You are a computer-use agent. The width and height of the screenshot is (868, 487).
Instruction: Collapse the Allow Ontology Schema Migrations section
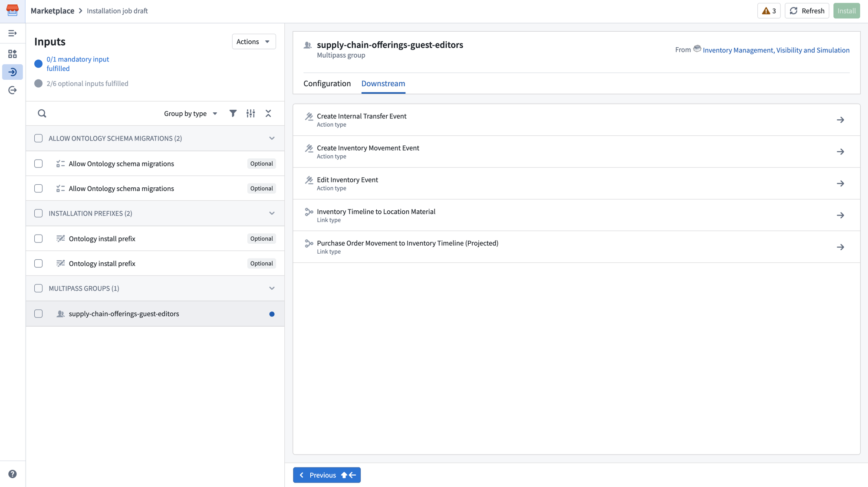point(272,138)
